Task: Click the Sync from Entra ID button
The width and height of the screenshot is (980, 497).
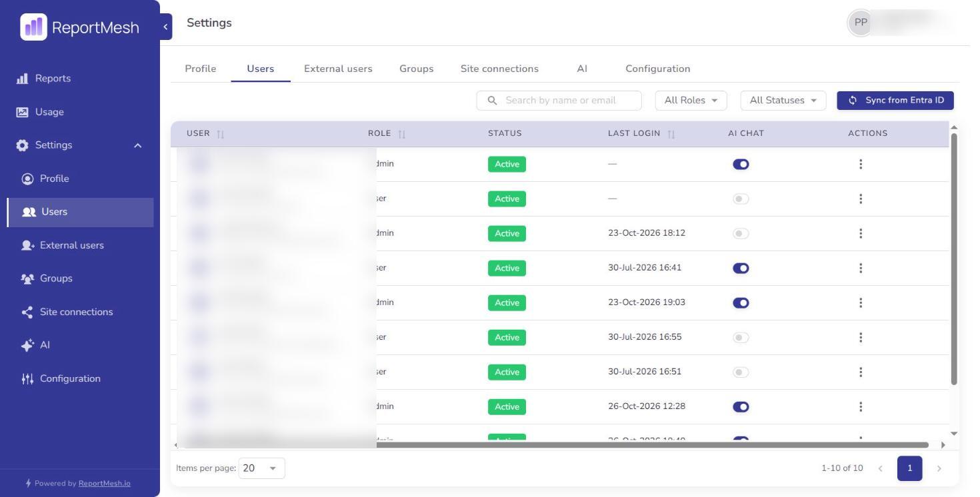Action: (x=895, y=101)
